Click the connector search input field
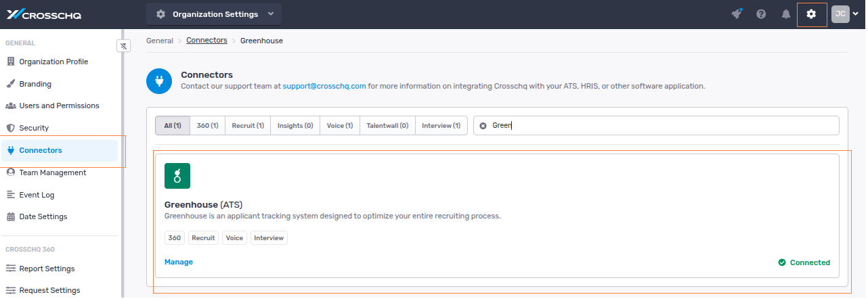This screenshot has height=299, width=868. [656, 125]
